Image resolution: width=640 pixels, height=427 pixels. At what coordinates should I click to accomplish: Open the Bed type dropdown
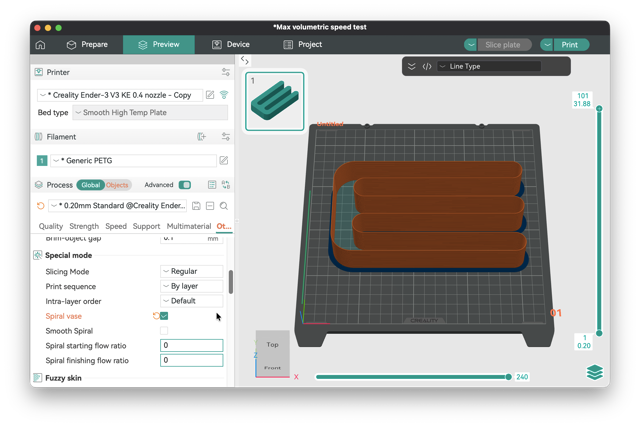150,113
